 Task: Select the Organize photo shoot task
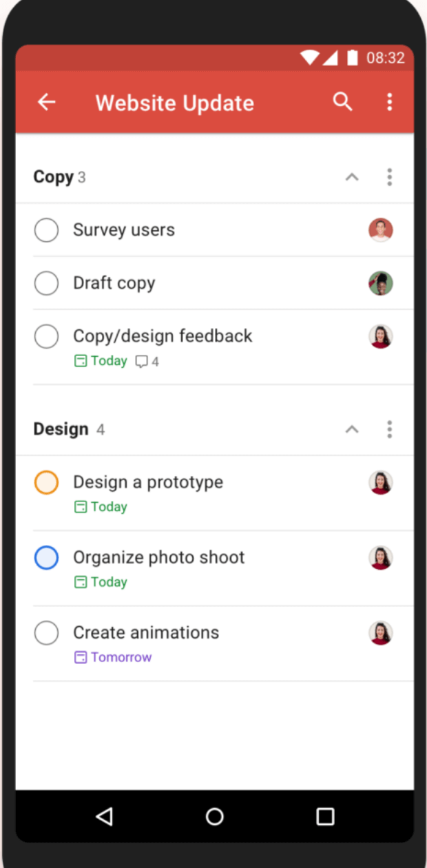pyautogui.click(x=159, y=557)
